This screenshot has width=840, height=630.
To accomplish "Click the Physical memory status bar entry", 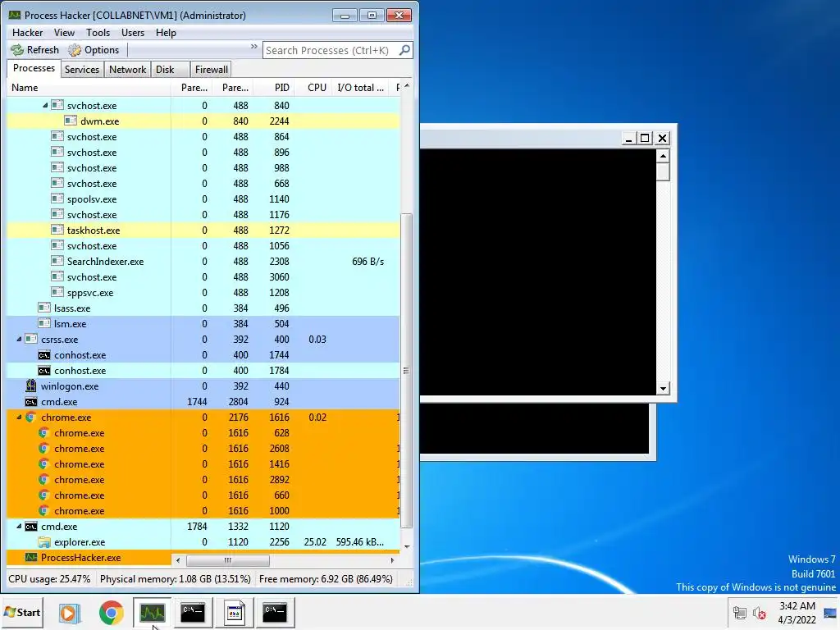I will (x=176, y=579).
